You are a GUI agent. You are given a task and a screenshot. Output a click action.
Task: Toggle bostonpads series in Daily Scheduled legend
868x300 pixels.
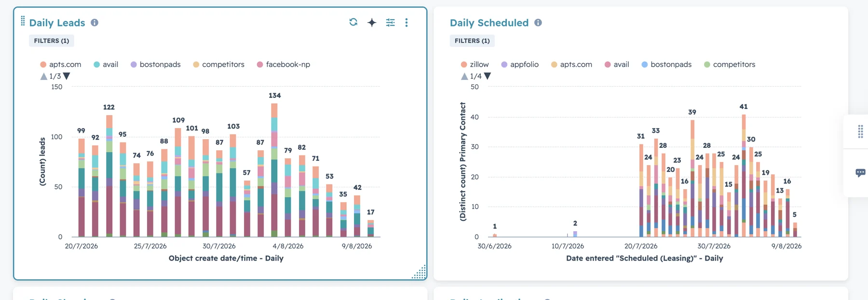666,65
